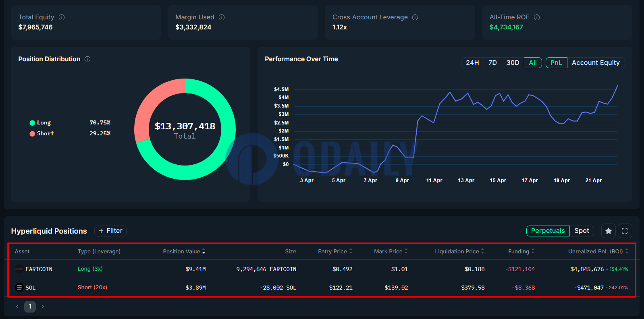644x319 pixels.
Task: Open the Perpetuals tab
Action: coord(548,231)
